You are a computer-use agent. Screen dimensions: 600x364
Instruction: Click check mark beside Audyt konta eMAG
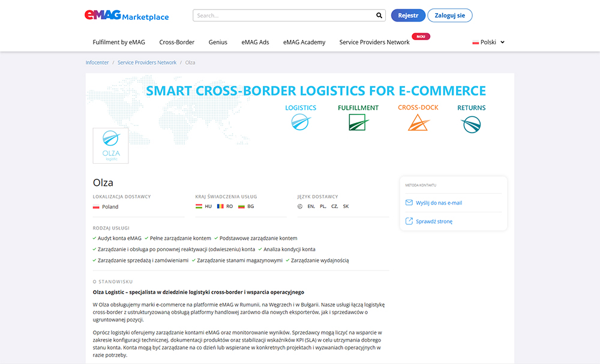point(95,238)
